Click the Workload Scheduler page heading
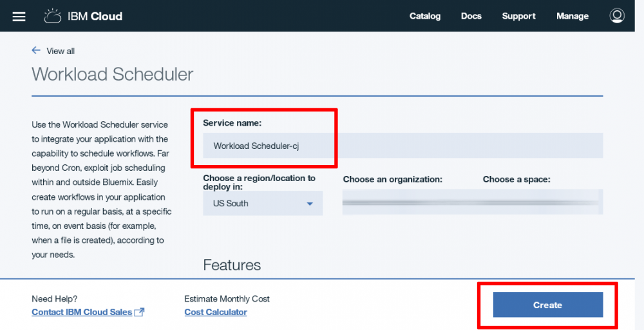Image resolution: width=644 pixels, height=330 pixels. pos(112,74)
